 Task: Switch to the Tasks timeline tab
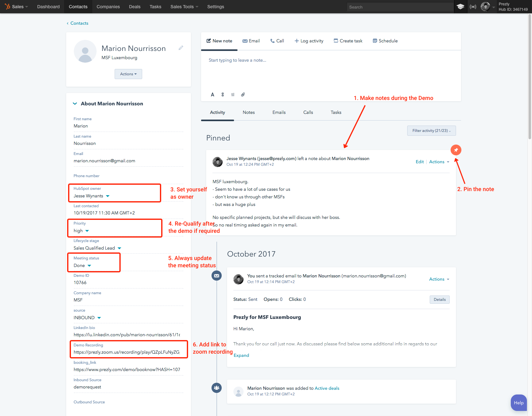click(x=336, y=112)
